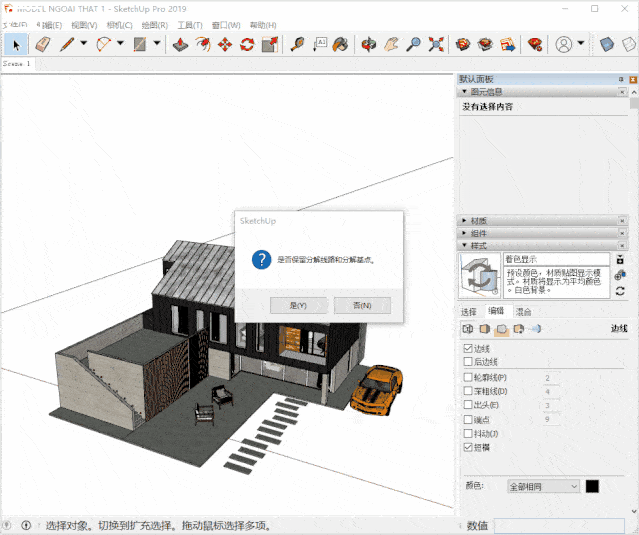This screenshot has width=639, height=535.
Task: Select the arrow Select tool
Action: click(x=16, y=44)
